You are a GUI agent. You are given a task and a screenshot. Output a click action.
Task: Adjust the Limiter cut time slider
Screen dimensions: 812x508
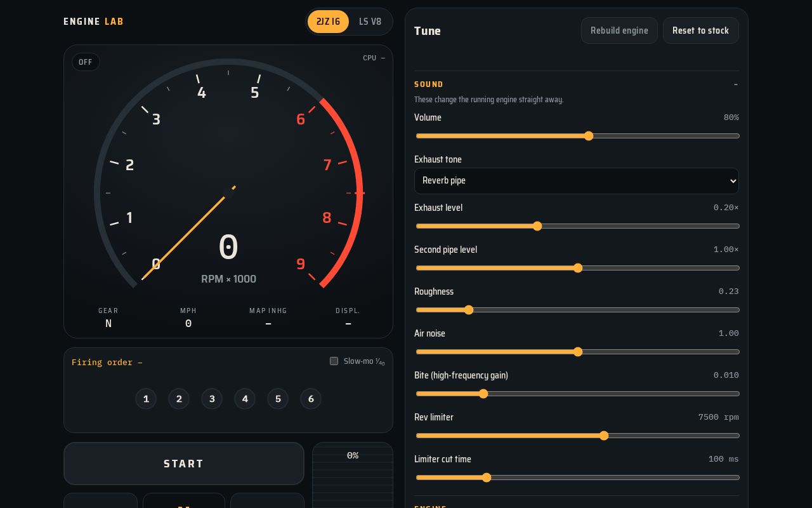tap(577, 478)
